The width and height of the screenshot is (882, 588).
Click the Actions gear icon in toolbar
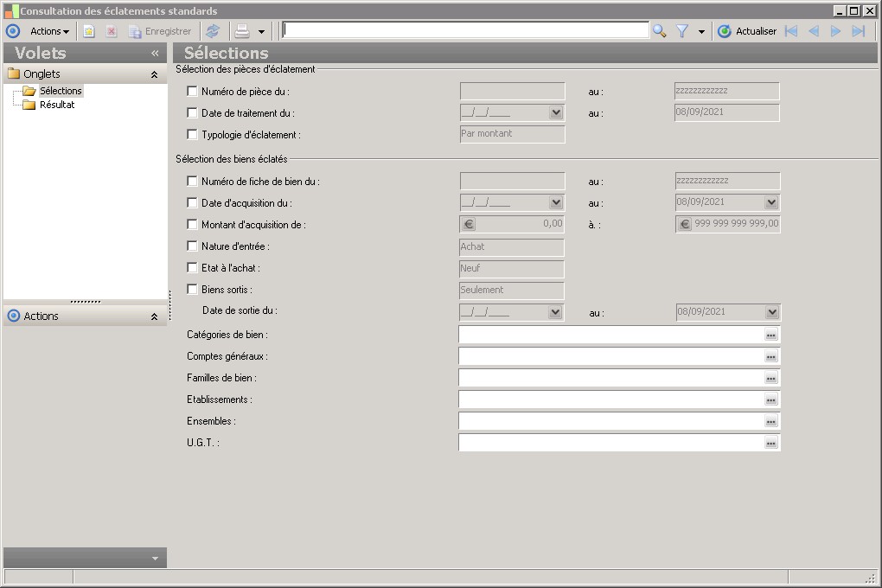point(13,31)
